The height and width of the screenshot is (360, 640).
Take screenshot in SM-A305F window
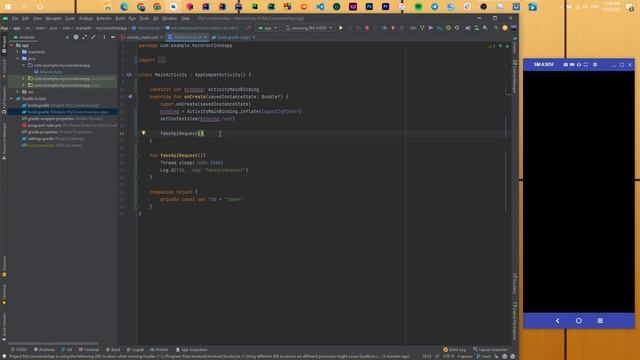(x=565, y=64)
